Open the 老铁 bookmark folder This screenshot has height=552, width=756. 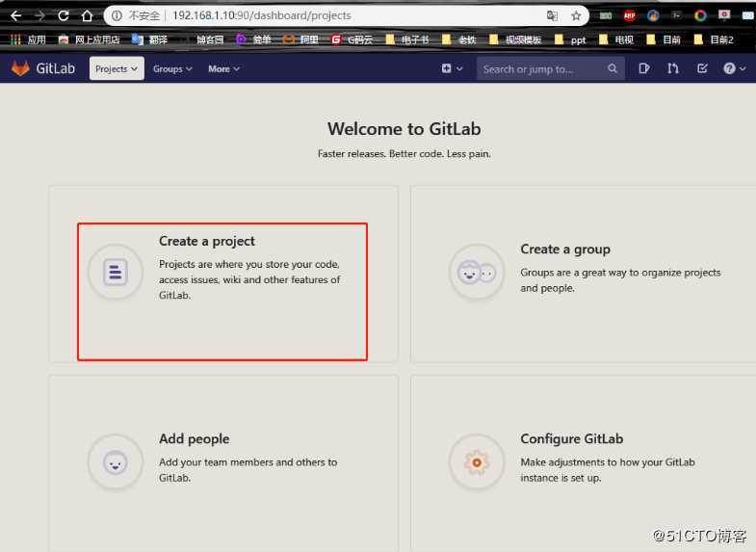459,39
